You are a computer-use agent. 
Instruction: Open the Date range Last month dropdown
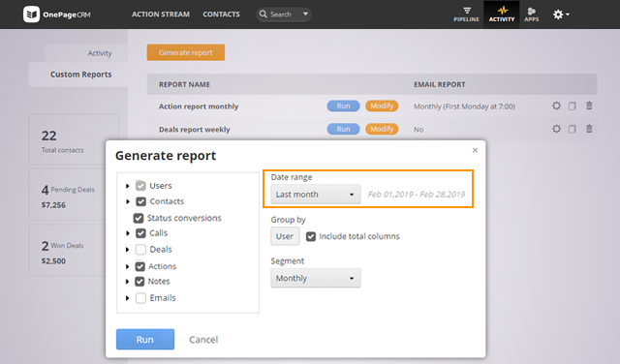coord(316,194)
